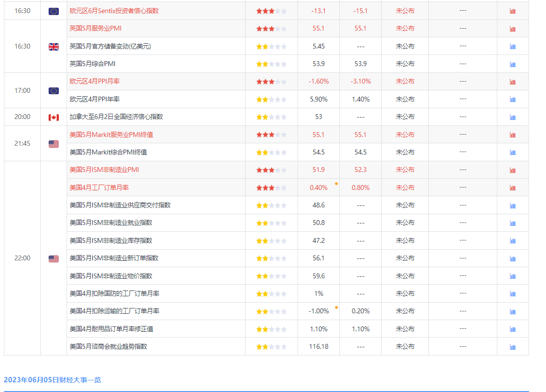
Task: Open chart icon for 美国4月扣除国防的工厂订单月率
Action: pos(512,293)
